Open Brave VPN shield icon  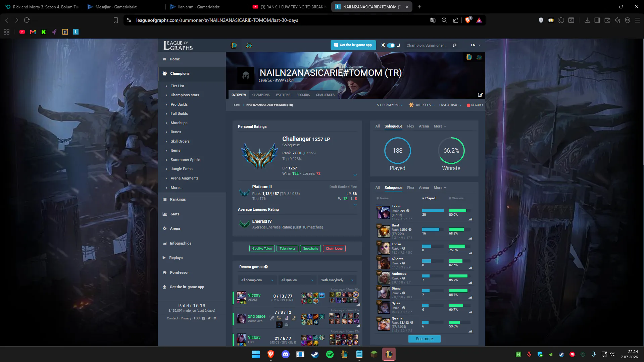click(628, 20)
